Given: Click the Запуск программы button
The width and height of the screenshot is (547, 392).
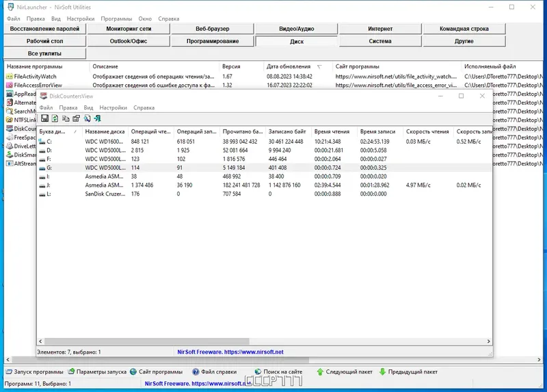Looking at the screenshot, I should coord(34,371).
